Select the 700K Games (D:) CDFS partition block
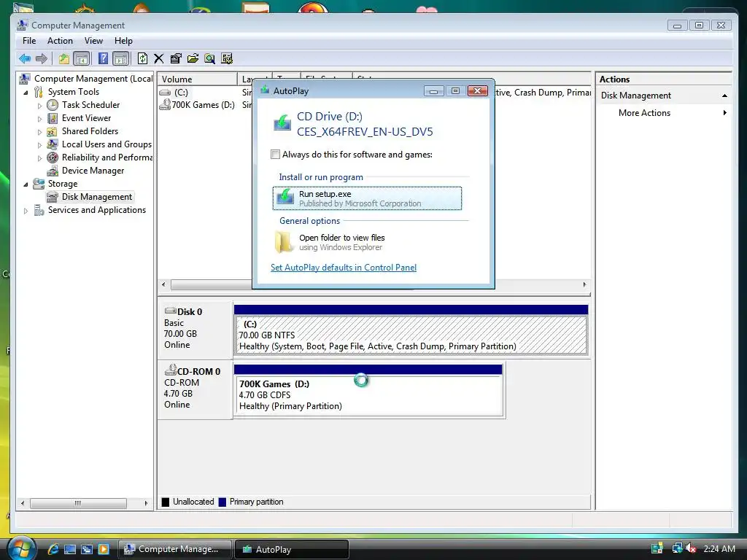The height and width of the screenshot is (560, 747). pos(368,395)
